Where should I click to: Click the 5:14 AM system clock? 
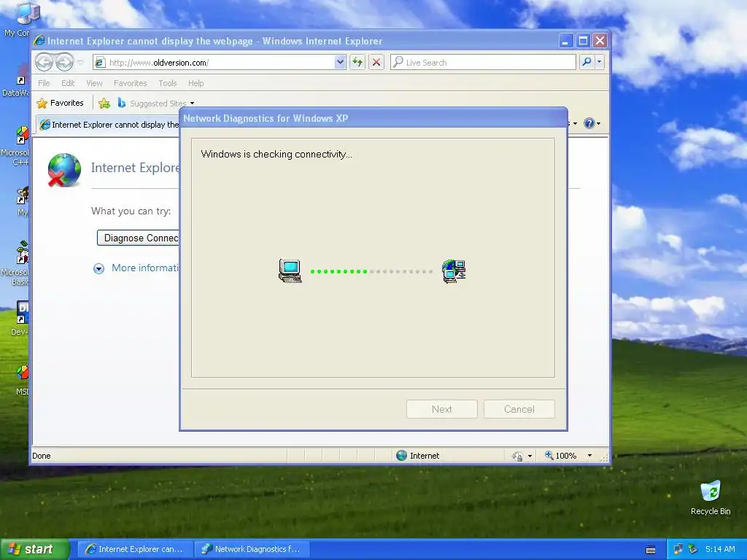point(720,549)
